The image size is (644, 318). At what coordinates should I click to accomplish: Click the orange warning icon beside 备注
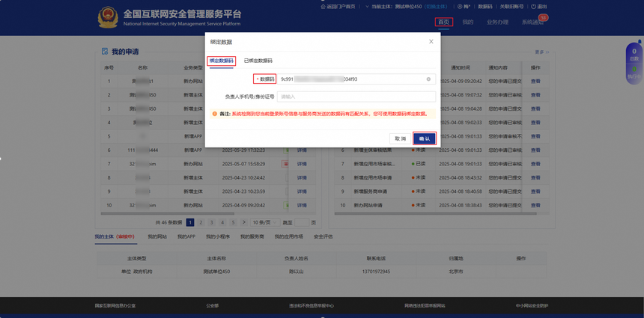(215, 114)
